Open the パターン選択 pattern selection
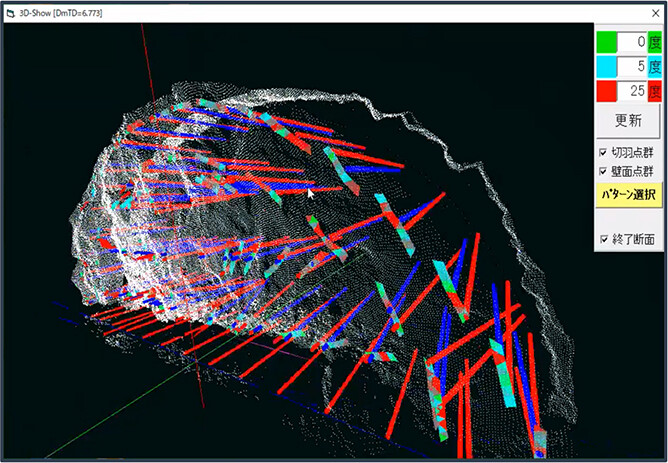The image size is (668, 463). click(x=628, y=194)
